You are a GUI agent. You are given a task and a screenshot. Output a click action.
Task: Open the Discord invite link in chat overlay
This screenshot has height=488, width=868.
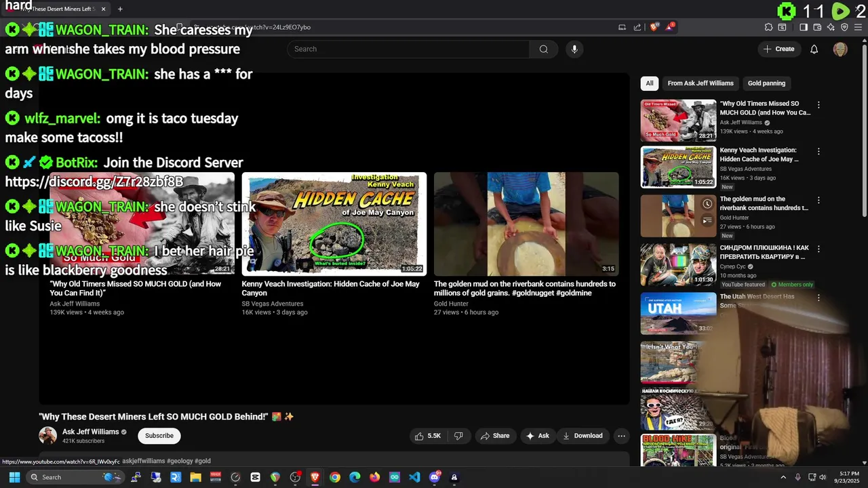click(x=94, y=182)
